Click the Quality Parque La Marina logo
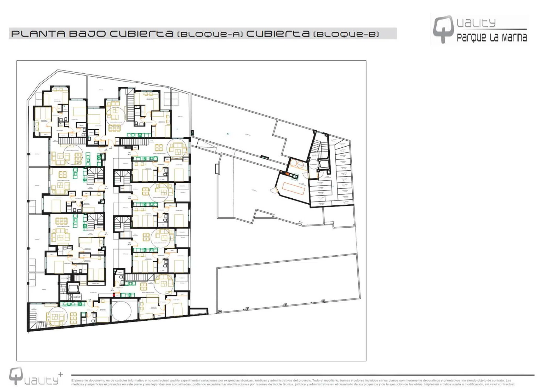This screenshot has width=555, height=392. click(x=480, y=30)
